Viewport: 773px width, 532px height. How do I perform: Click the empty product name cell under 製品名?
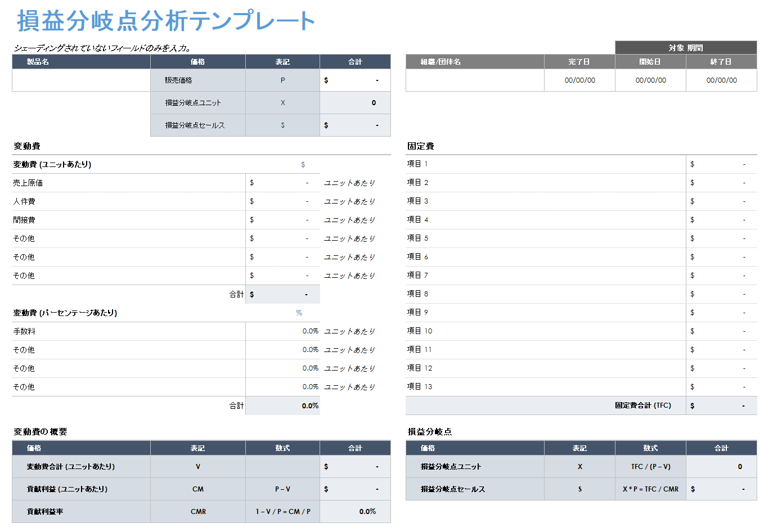click(81, 80)
